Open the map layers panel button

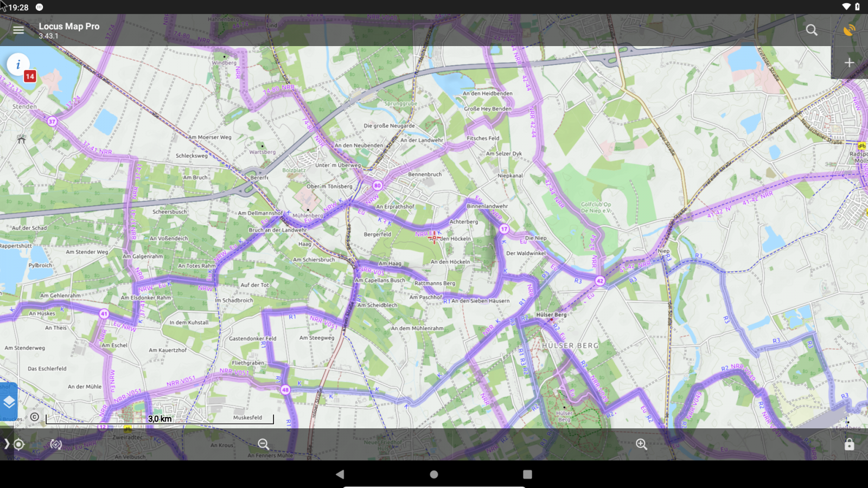[x=9, y=402]
